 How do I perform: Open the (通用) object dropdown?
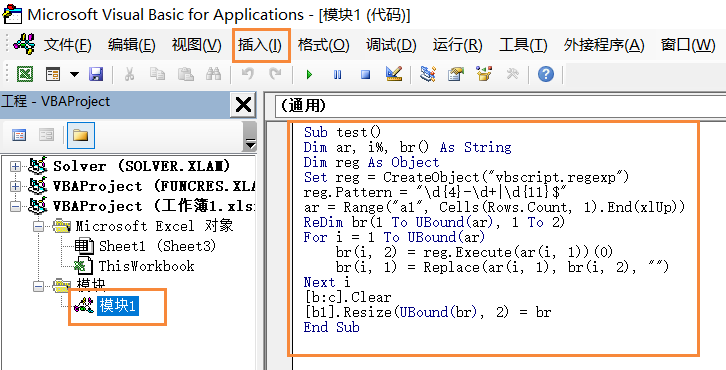point(500,106)
